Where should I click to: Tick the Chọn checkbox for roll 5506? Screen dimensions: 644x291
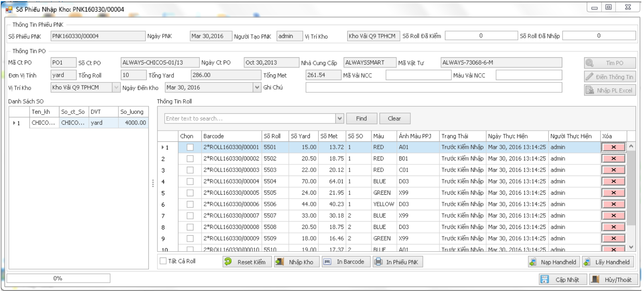[190, 204]
